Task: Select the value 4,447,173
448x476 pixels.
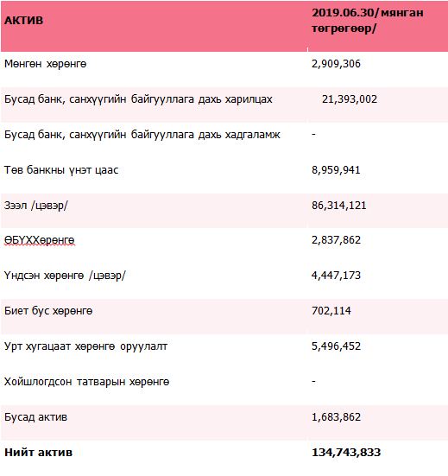Action: (x=336, y=276)
